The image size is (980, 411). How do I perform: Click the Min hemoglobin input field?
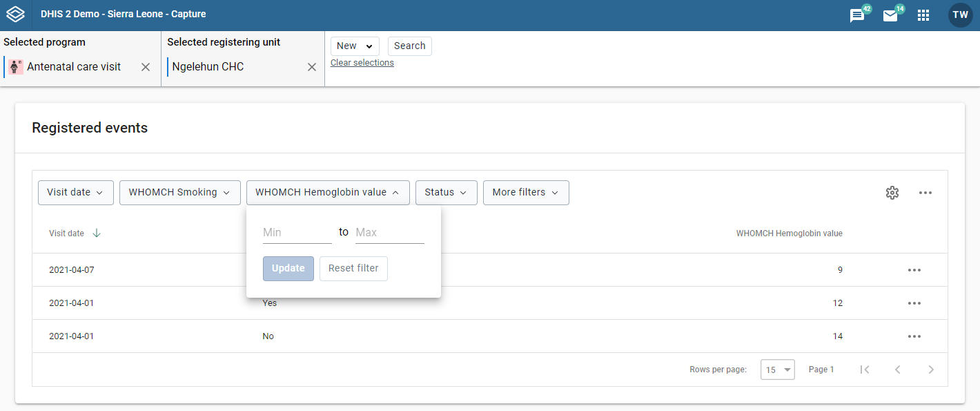[297, 233]
